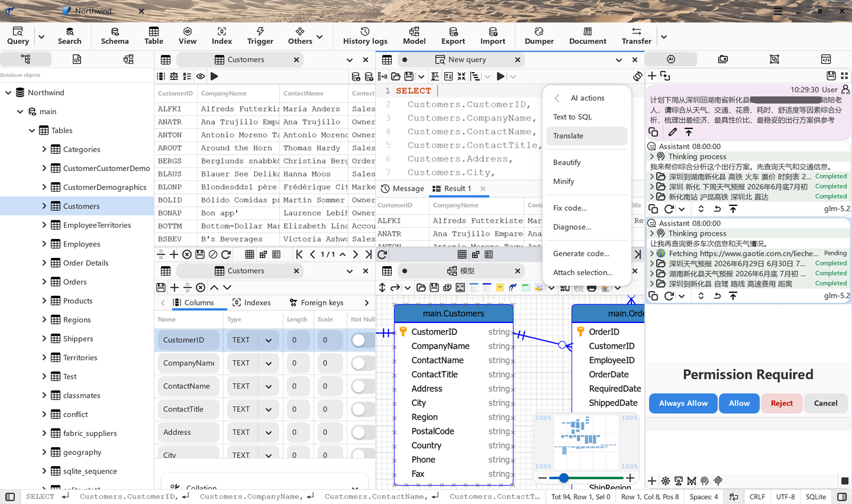Open the Schema tool

115,35
